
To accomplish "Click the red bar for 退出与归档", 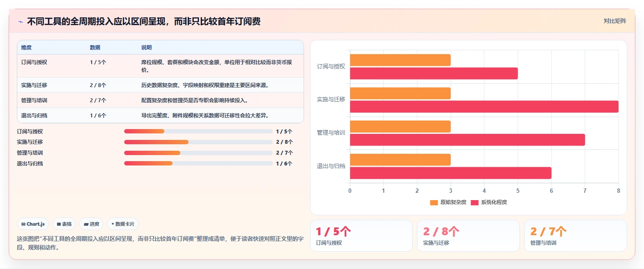I will [451, 173].
